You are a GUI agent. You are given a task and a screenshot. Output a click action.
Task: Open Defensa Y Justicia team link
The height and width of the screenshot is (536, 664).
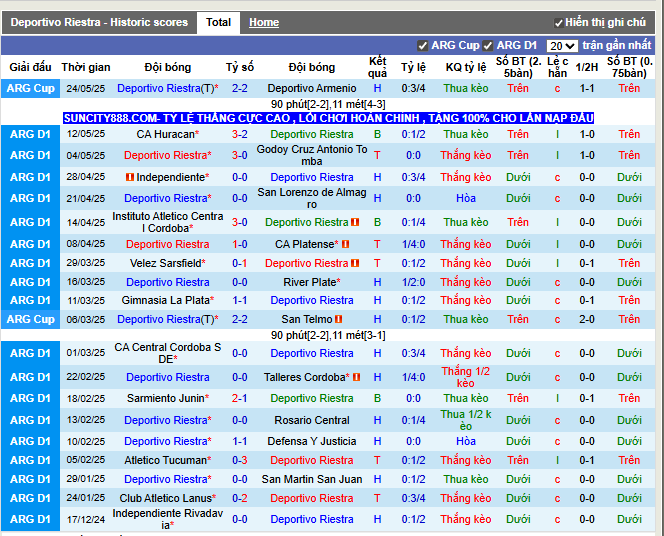(312, 442)
